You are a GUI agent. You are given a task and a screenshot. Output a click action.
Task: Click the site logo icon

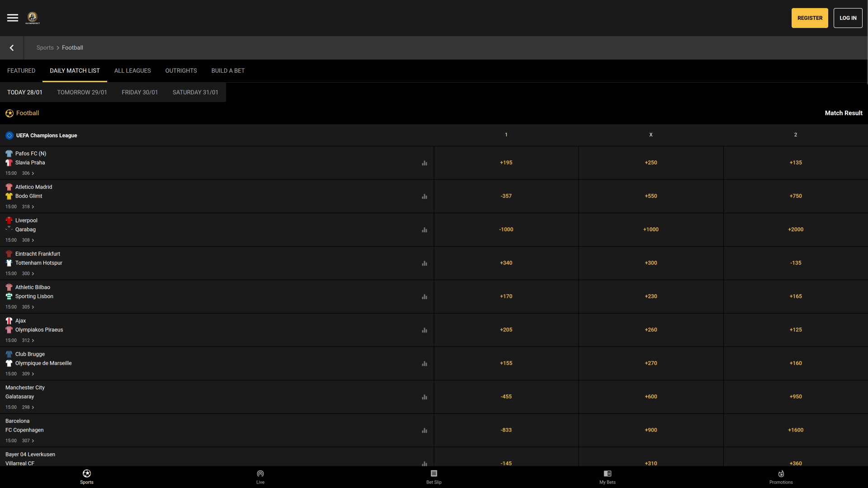[33, 18]
